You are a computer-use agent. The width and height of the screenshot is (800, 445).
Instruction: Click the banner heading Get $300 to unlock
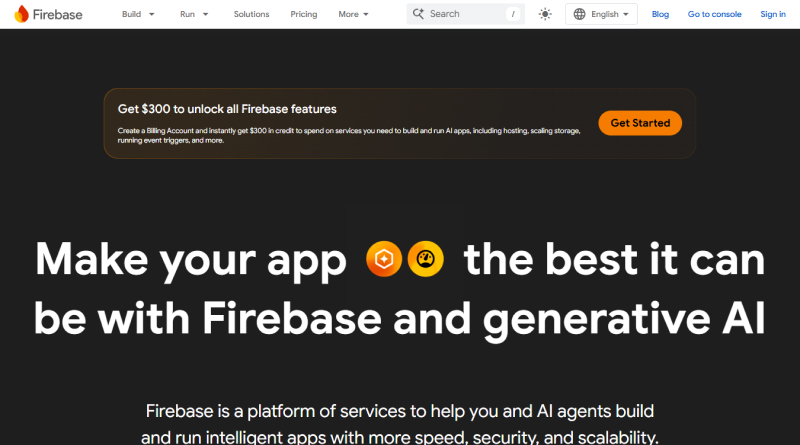pos(227,109)
